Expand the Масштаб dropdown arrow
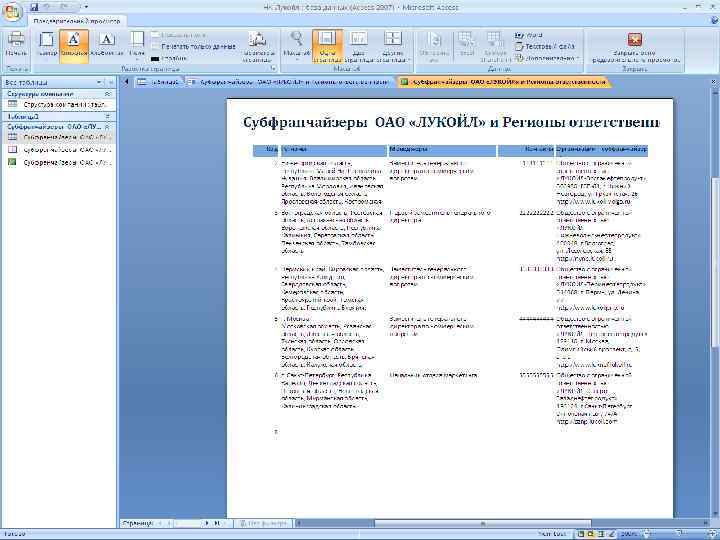This screenshot has width=720, height=540. [x=297, y=59]
